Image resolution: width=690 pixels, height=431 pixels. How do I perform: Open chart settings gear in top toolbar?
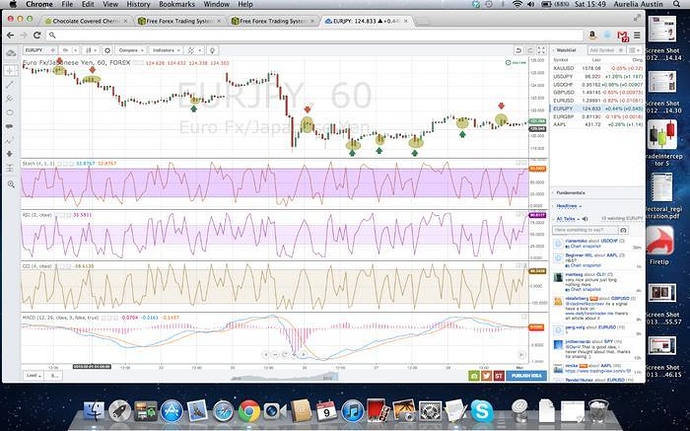click(107, 50)
